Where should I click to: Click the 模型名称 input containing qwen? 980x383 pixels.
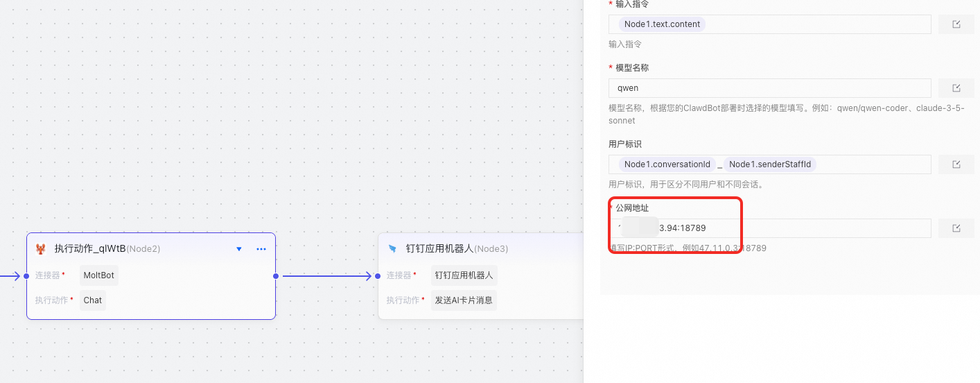pyautogui.click(x=770, y=88)
